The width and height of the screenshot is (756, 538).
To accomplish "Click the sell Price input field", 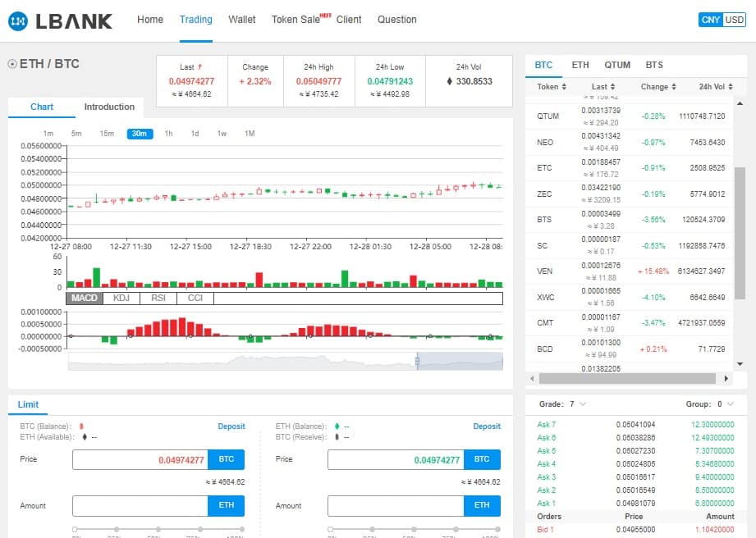I will point(396,460).
